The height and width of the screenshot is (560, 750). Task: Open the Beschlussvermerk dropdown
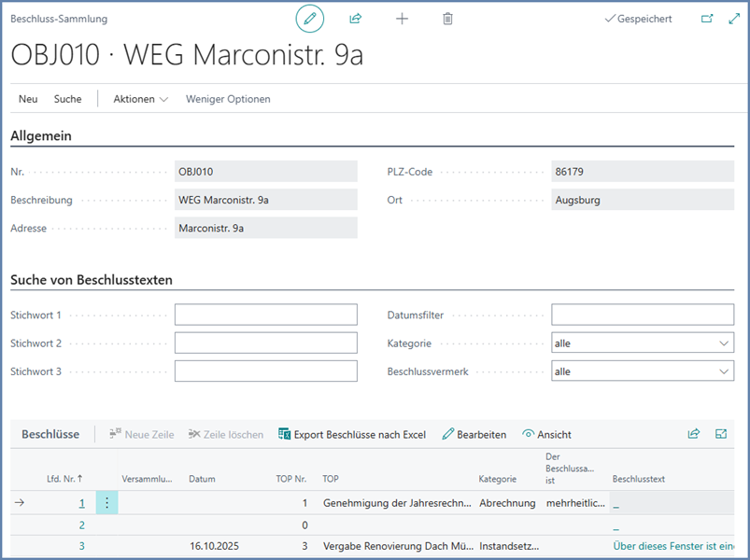pyautogui.click(x=642, y=371)
